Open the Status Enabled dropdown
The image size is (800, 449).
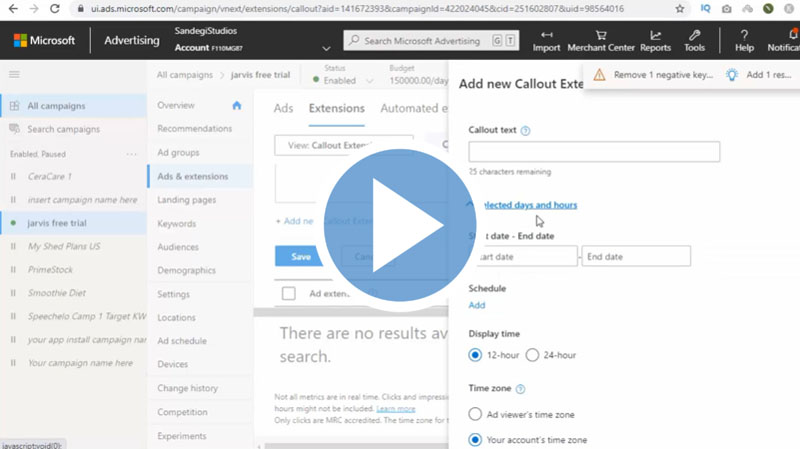(343, 81)
